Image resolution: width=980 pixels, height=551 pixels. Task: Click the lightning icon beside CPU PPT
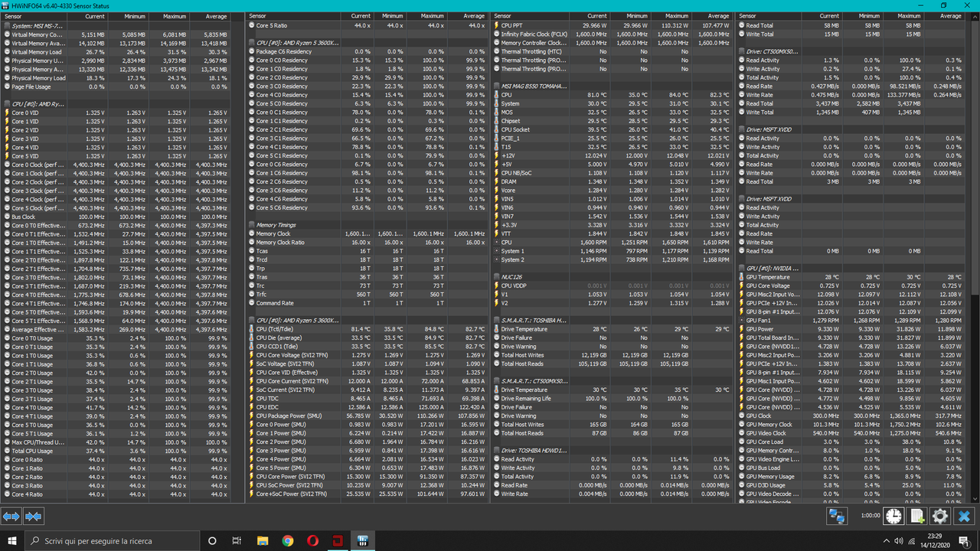tap(497, 25)
